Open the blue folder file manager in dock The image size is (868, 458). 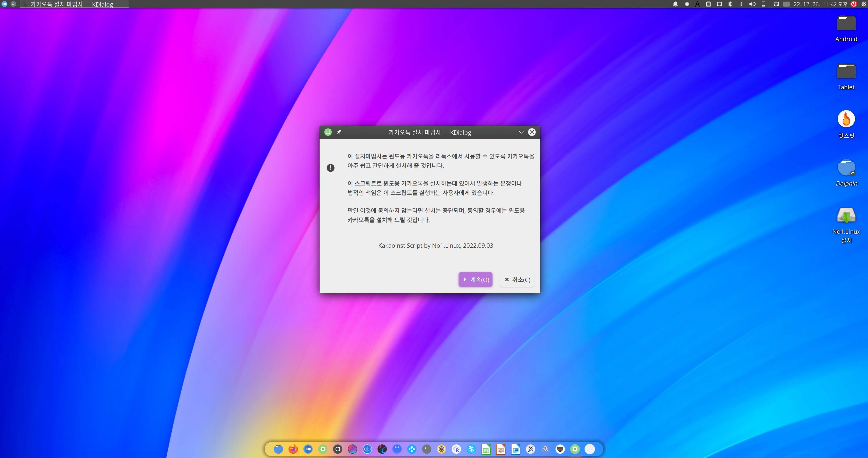click(278, 449)
